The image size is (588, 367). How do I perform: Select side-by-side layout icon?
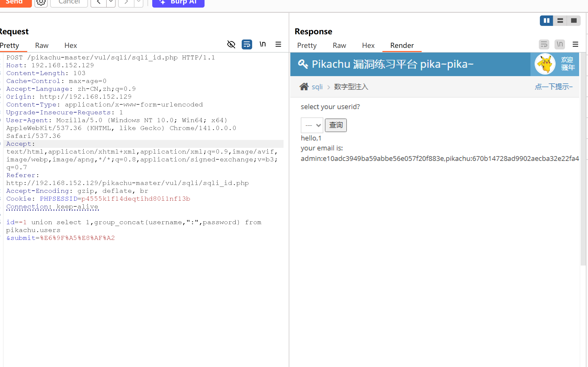point(546,21)
